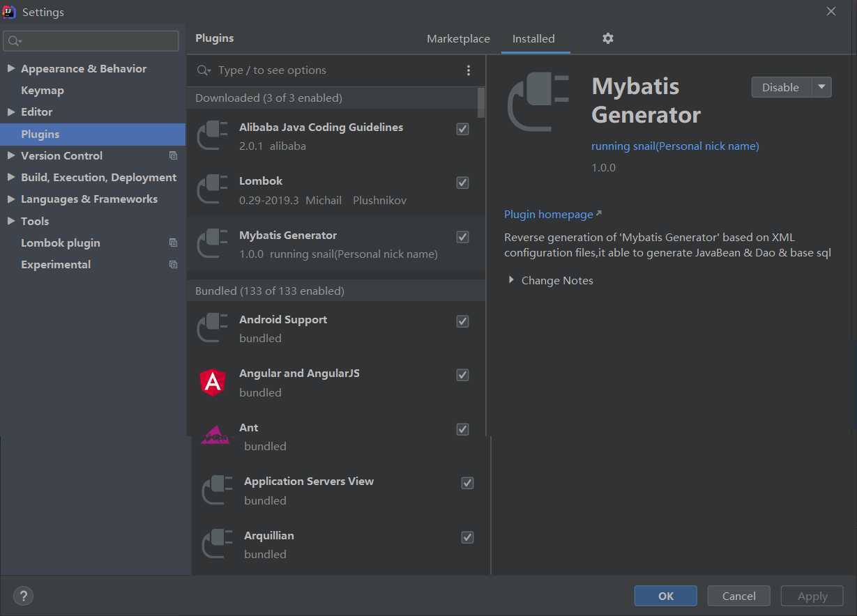This screenshot has width=857, height=616.
Task: Click the Mybatis Generator list plug icon
Action: pos(213,244)
